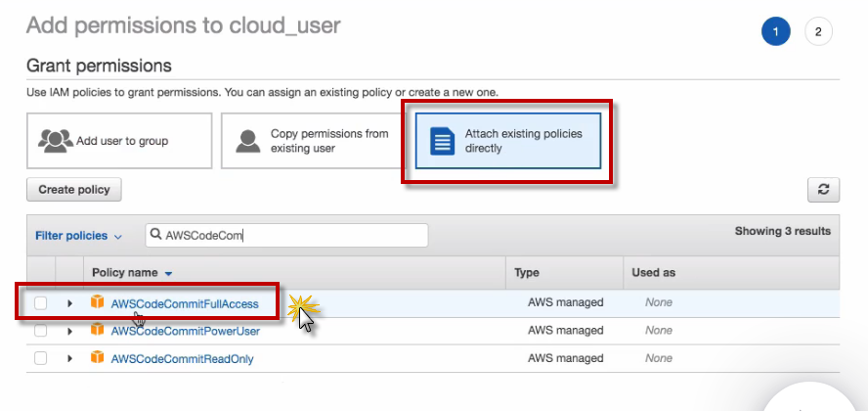
Task: Check the AWSCodeCommitFullAccess policy checkbox
Action: click(41, 303)
